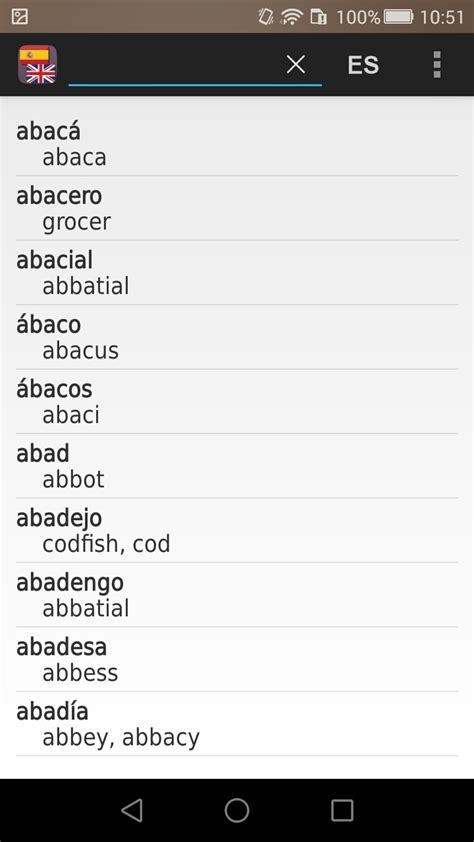Select the abacial entry
This screenshot has width=474, height=842.
pyautogui.click(x=237, y=273)
